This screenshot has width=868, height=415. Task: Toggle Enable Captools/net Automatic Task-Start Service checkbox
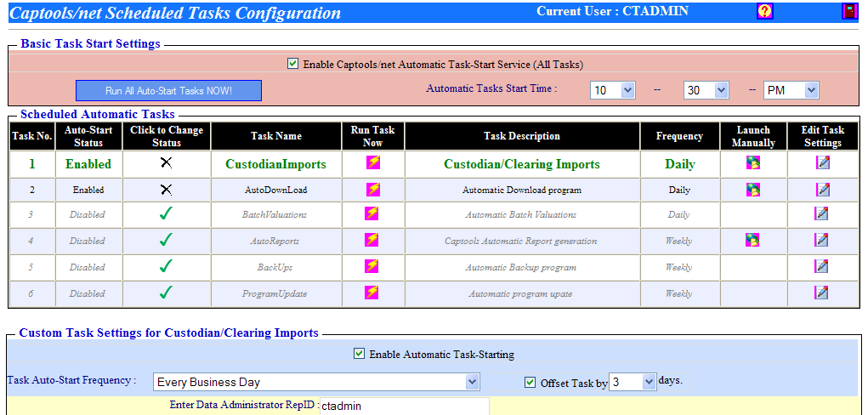coord(292,64)
